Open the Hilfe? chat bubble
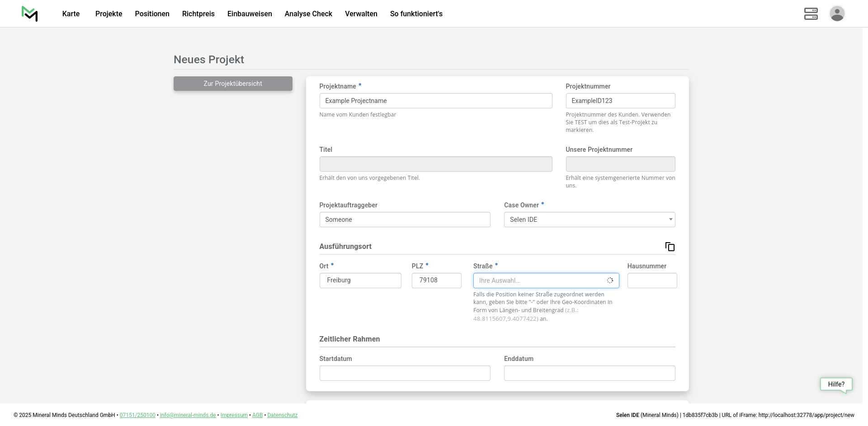This screenshot has width=868, height=426. (x=836, y=384)
